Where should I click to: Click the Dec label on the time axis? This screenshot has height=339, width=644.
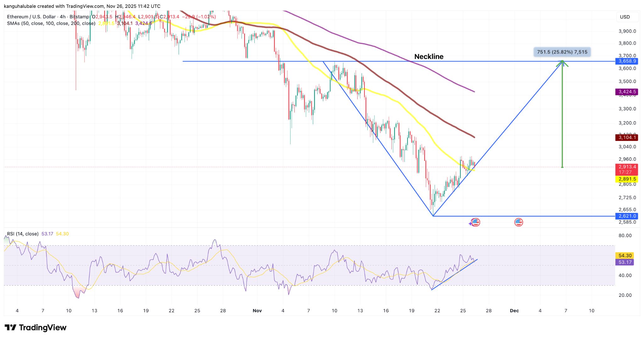(x=515, y=310)
